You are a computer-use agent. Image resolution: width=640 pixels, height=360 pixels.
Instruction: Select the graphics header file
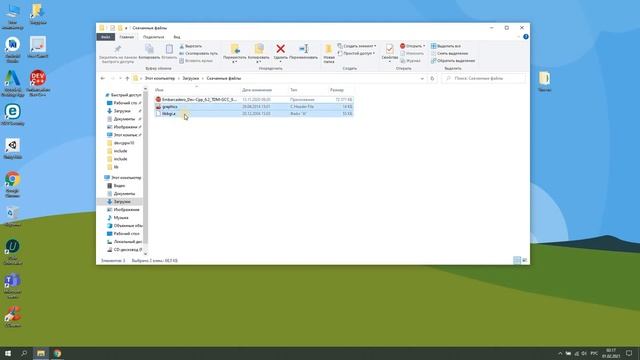click(x=253, y=107)
